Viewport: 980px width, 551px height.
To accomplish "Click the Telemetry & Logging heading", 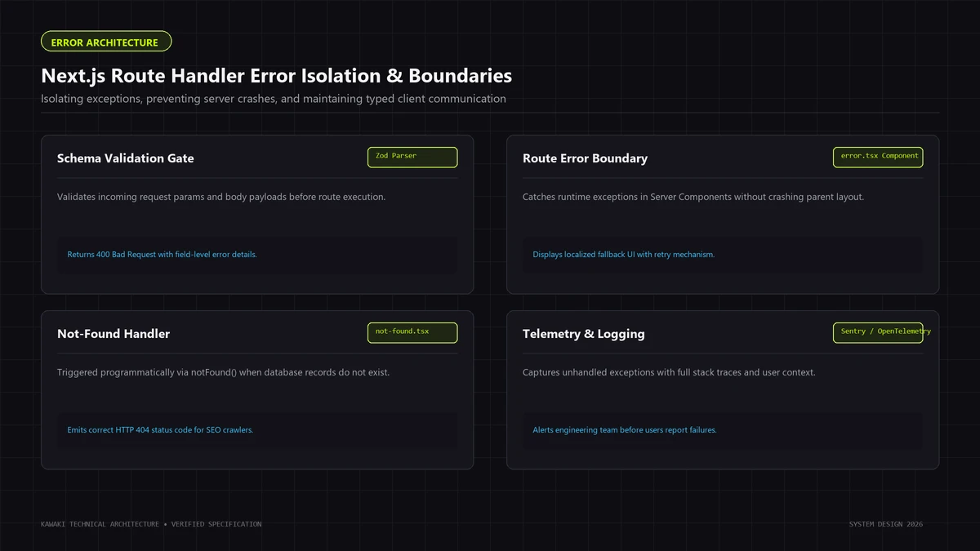I will coord(583,334).
